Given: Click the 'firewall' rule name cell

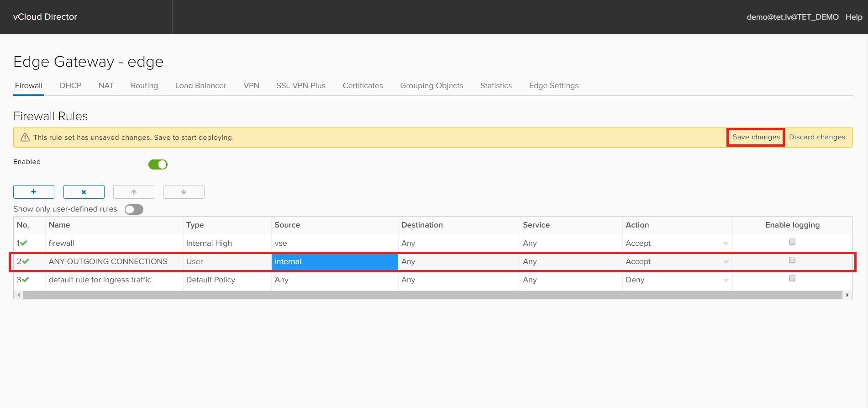Looking at the screenshot, I should pyautogui.click(x=114, y=243).
